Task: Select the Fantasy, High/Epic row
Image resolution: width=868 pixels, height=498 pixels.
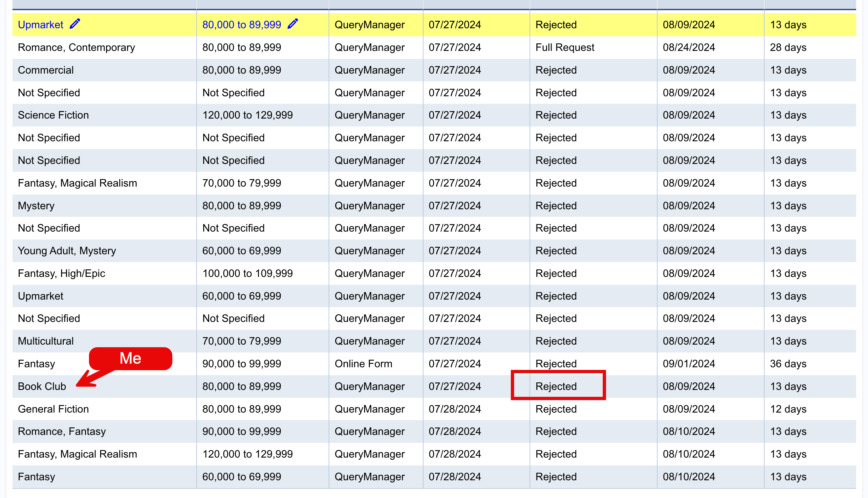Action: click(x=434, y=273)
